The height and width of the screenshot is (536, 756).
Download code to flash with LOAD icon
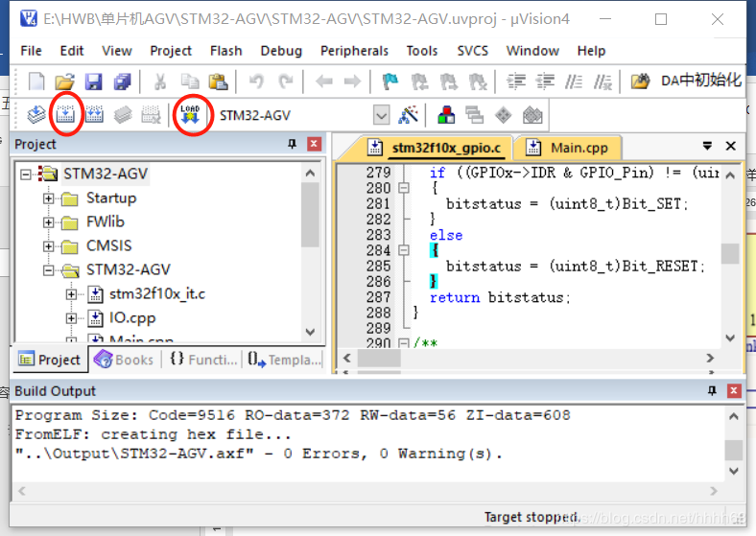pos(190,115)
